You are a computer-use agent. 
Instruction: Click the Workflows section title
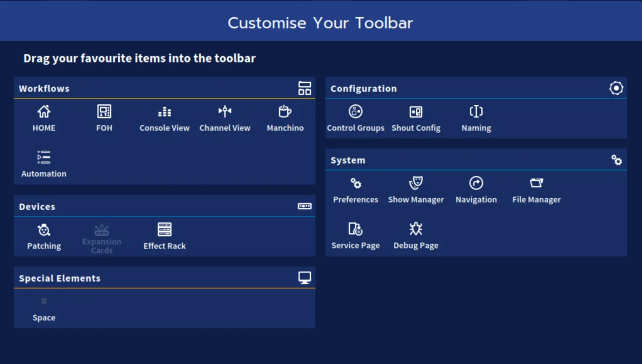tap(44, 89)
